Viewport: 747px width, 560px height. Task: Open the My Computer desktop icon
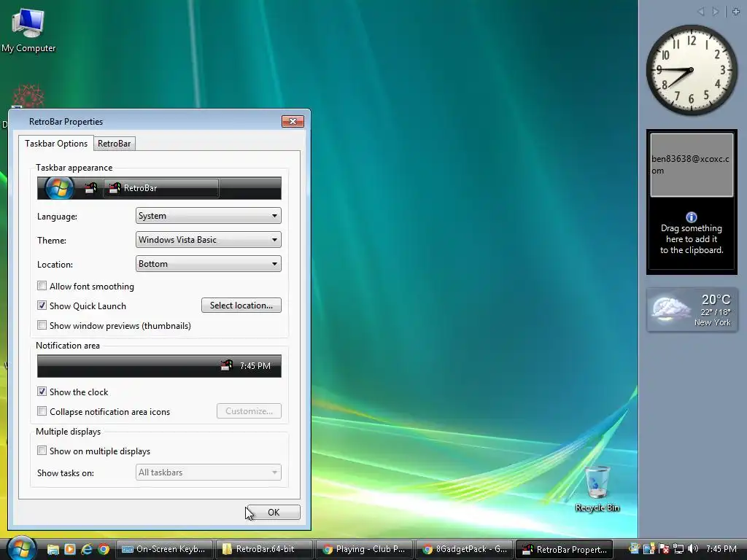pyautogui.click(x=28, y=31)
